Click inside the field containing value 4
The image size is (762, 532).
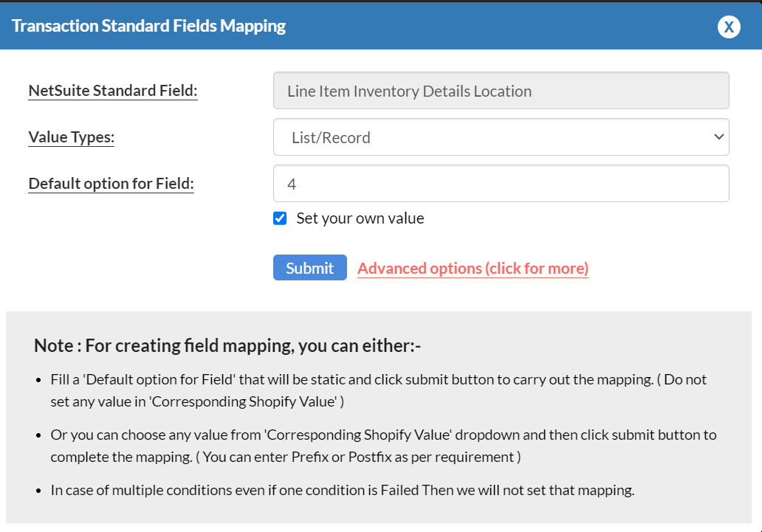(x=501, y=183)
